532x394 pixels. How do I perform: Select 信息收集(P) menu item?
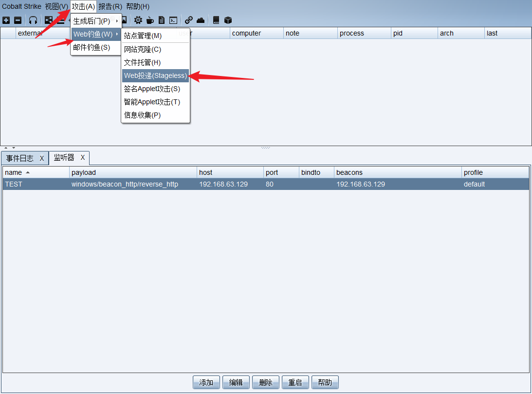point(155,115)
